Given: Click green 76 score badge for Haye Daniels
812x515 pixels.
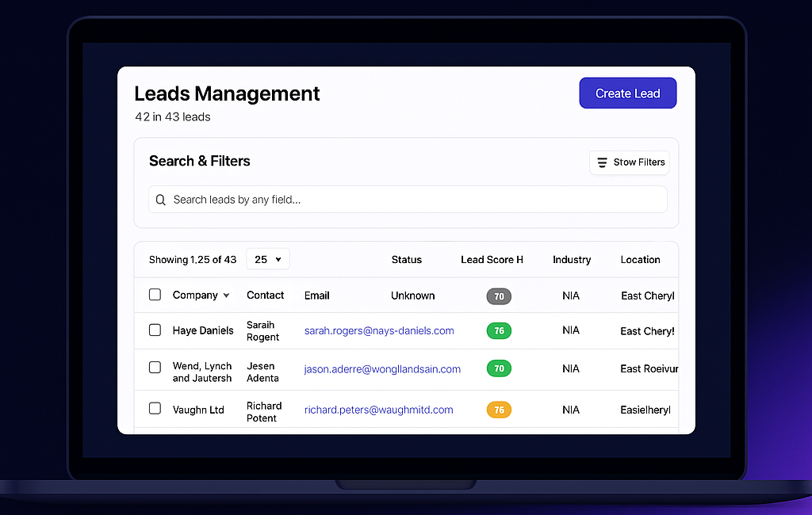Looking at the screenshot, I should click(499, 330).
